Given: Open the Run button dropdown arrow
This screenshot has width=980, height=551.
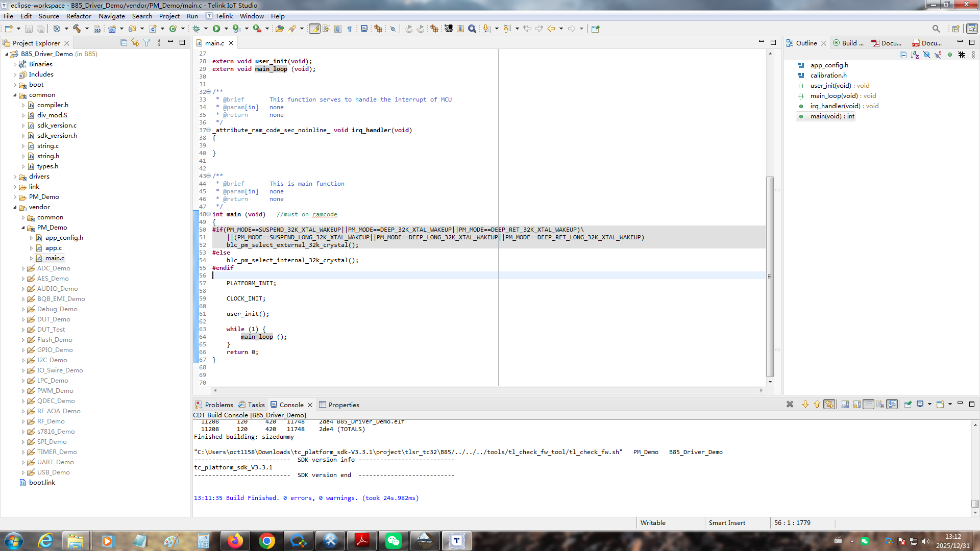Looking at the screenshot, I should pyautogui.click(x=226, y=29).
